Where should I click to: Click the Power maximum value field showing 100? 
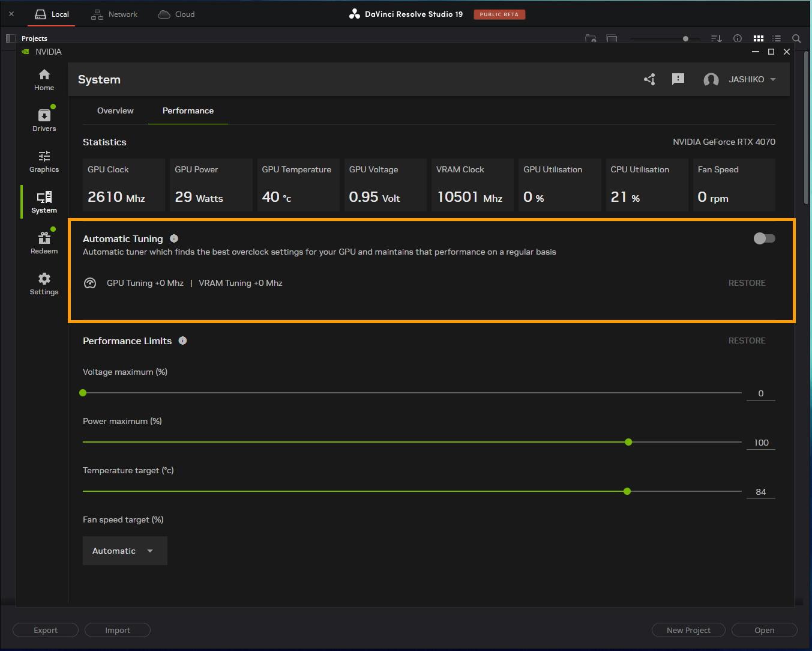click(761, 443)
